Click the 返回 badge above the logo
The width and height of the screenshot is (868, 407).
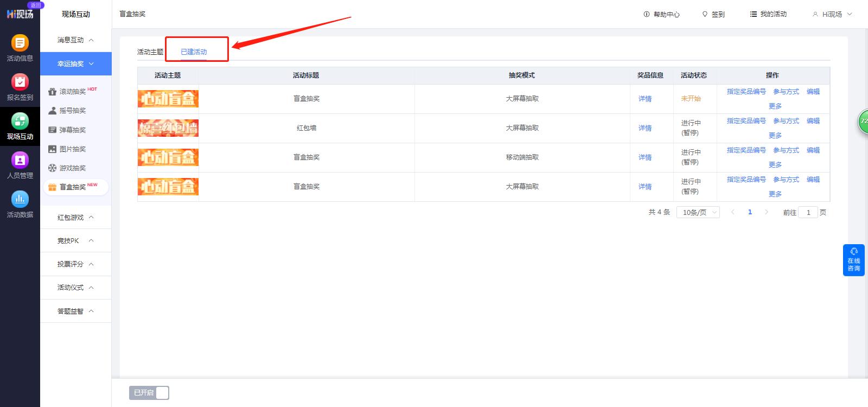pos(35,5)
